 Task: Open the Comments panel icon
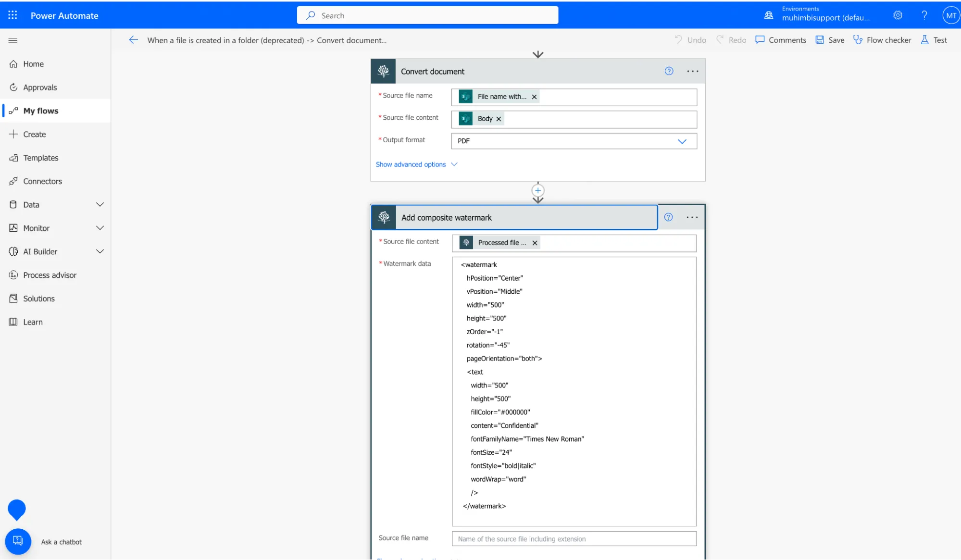coord(760,40)
